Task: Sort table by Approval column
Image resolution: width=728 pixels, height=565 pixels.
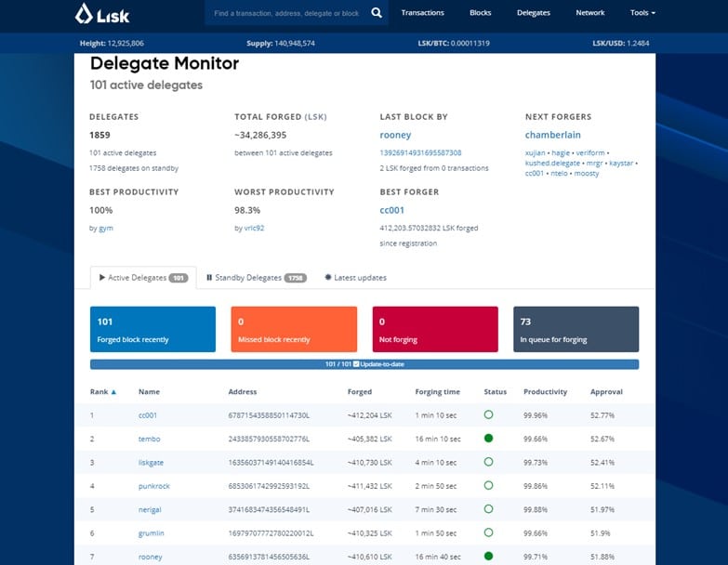Action: (606, 392)
